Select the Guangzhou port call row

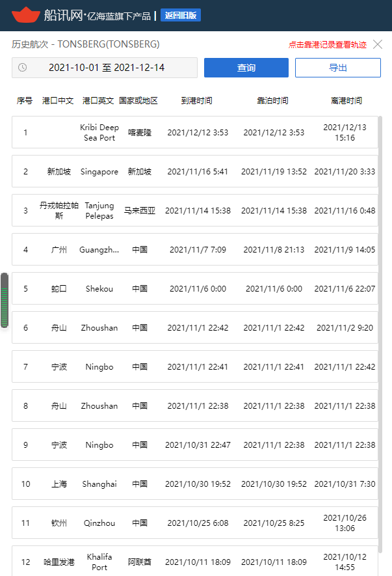pyautogui.click(x=195, y=249)
